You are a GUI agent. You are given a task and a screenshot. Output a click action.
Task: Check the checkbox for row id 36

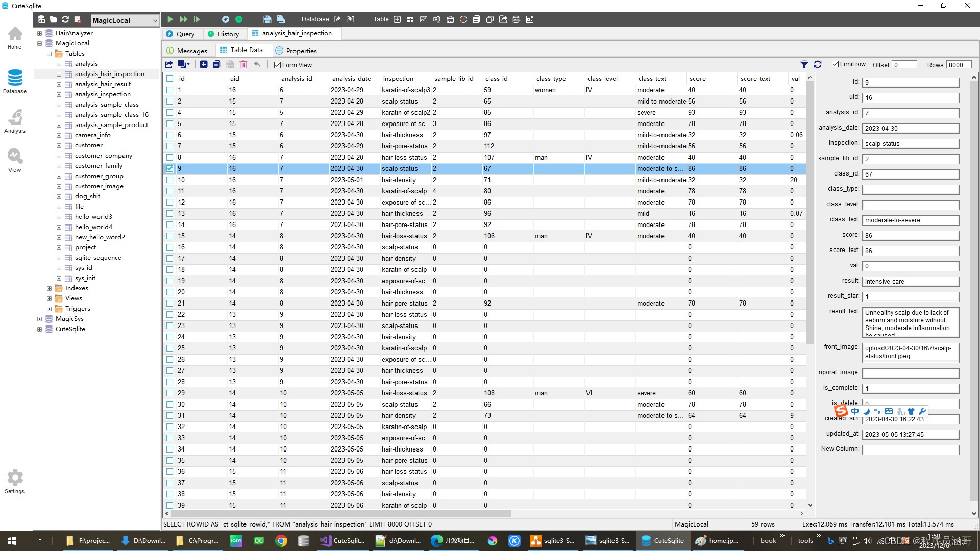coord(169,471)
